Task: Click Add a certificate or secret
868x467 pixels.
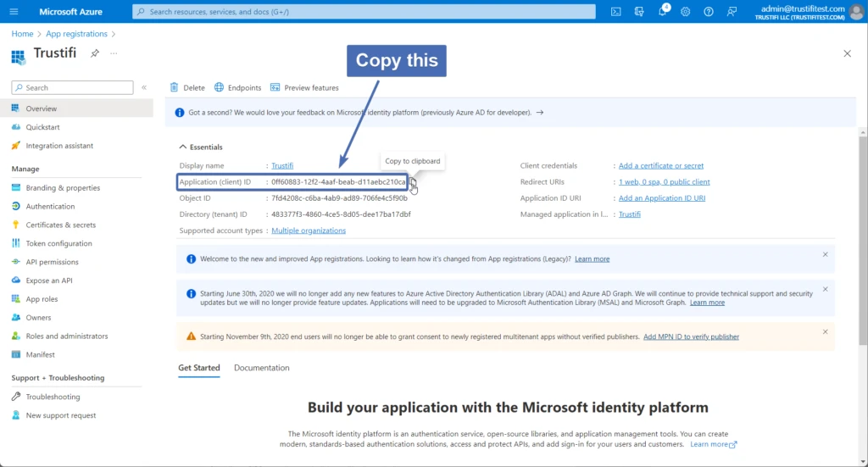Action: point(661,165)
